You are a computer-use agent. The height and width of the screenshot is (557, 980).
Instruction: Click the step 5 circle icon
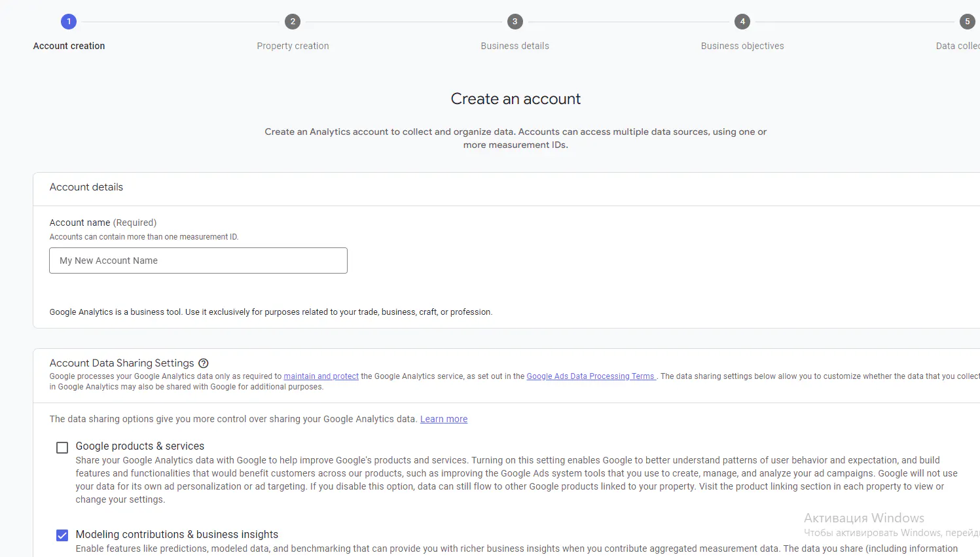967,22
